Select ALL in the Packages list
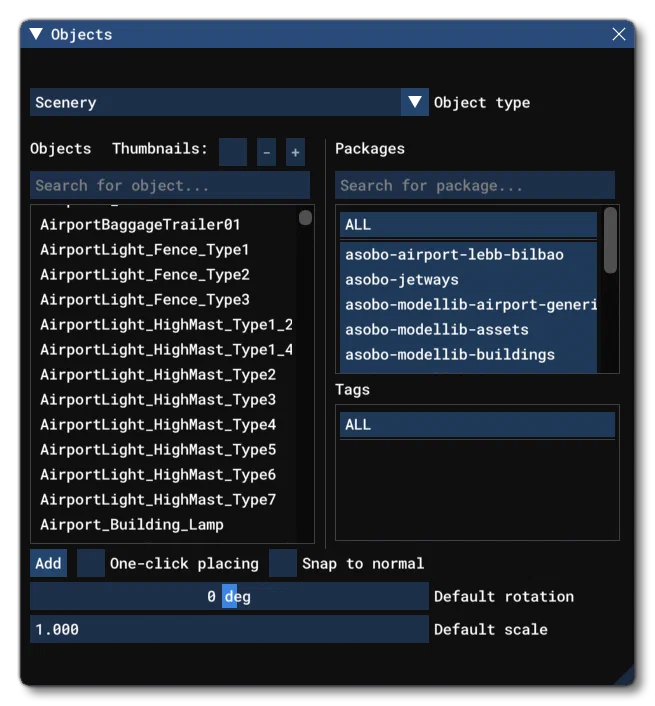 coord(468,224)
